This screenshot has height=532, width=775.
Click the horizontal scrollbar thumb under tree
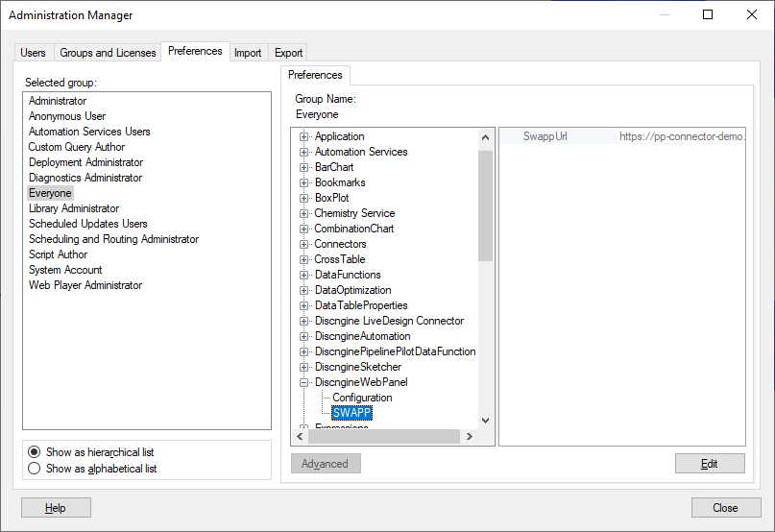point(384,436)
